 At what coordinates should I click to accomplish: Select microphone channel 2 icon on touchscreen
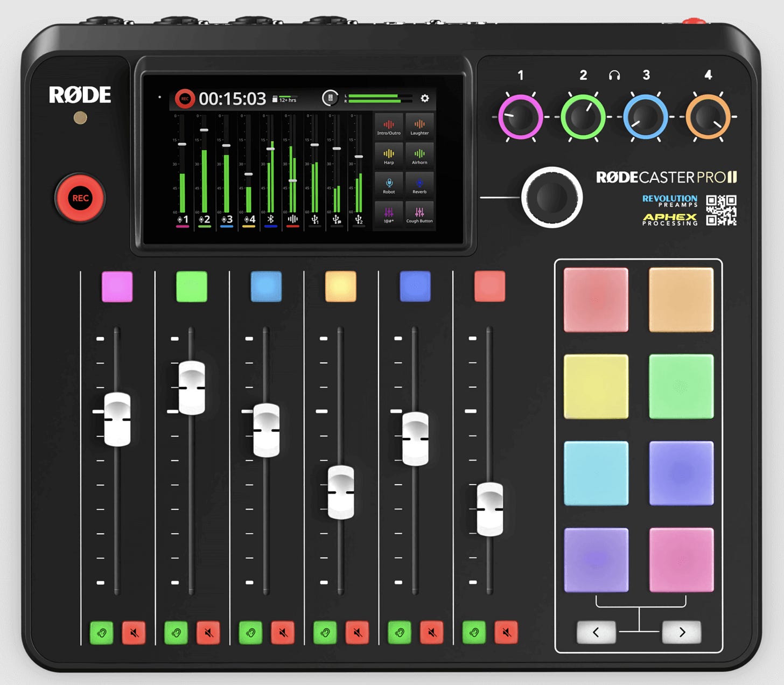(x=204, y=219)
